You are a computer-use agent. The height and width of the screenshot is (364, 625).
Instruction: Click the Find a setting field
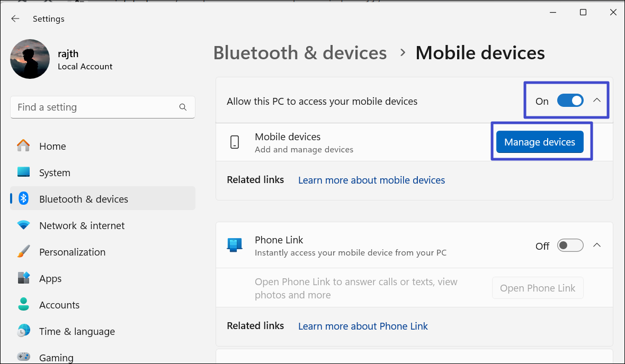95,107
